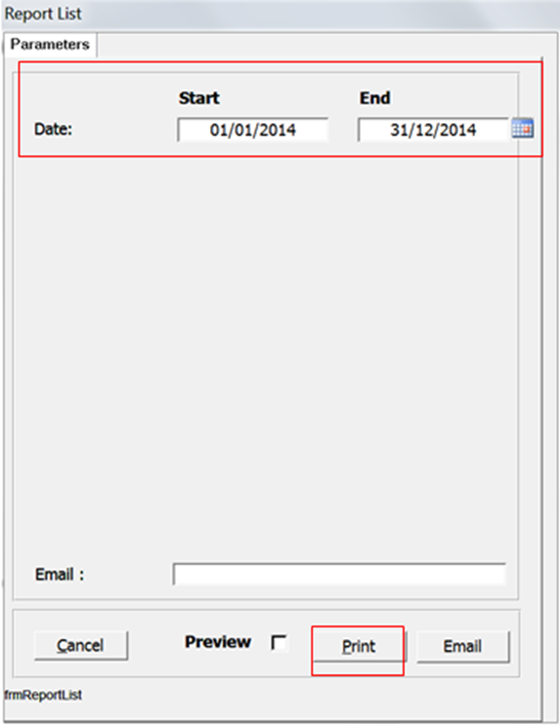Click the End column heading
This screenshot has width=560, height=728.
pyautogui.click(x=374, y=98)
